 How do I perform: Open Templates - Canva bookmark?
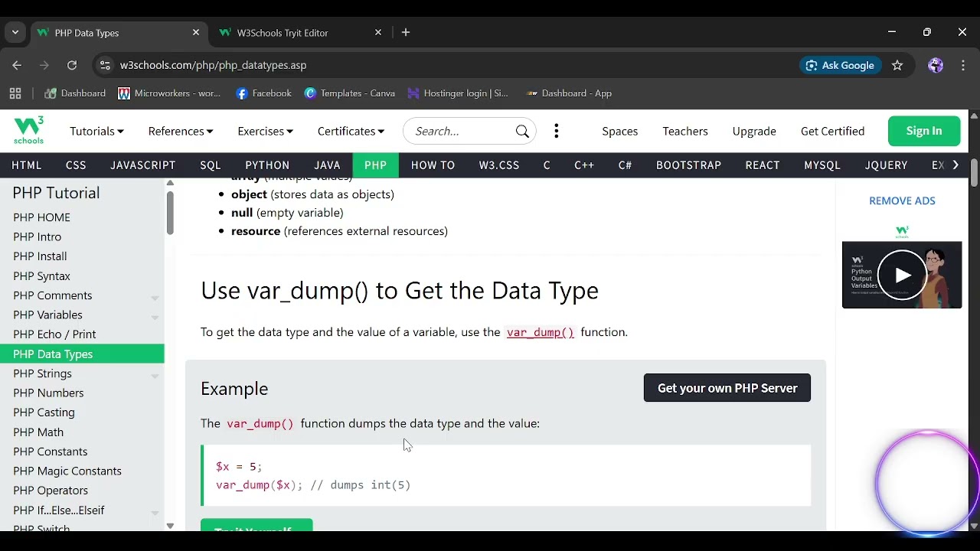pos(350,93)
